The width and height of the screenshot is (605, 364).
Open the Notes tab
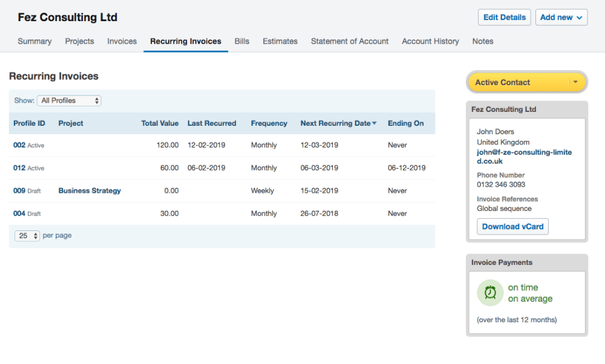click(x=482, y=41)
